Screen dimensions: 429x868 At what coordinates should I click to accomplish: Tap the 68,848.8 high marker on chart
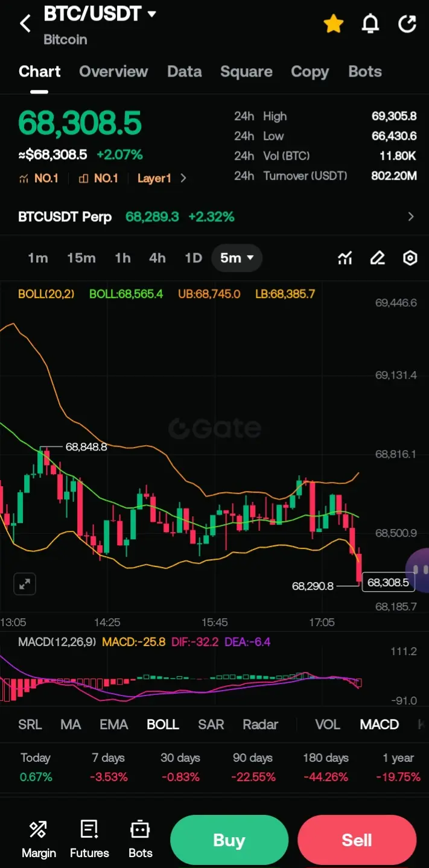pos(86,447)
